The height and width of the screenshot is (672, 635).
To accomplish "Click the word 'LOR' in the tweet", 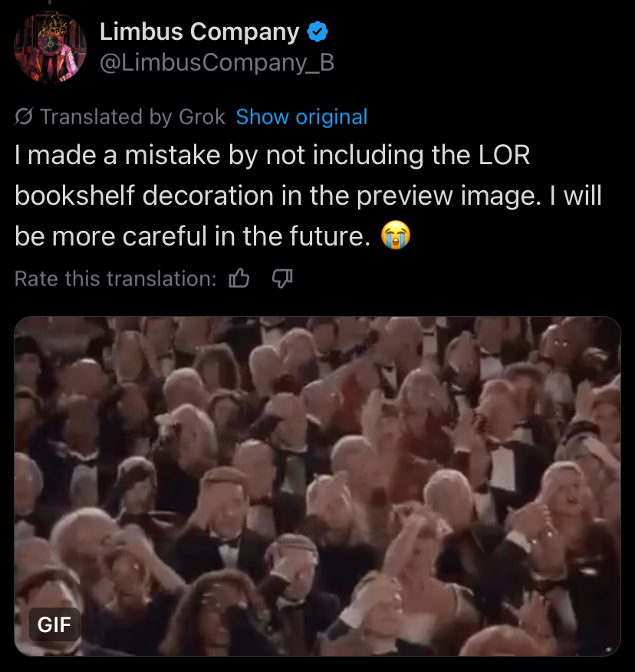I will coord(505,155).
